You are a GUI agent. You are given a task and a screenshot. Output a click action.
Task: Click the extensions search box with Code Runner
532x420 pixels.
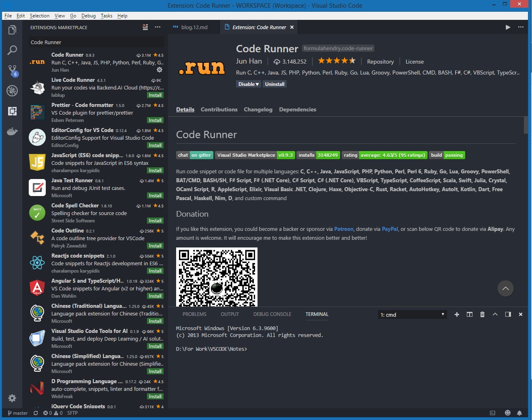[x=96, y=42]
